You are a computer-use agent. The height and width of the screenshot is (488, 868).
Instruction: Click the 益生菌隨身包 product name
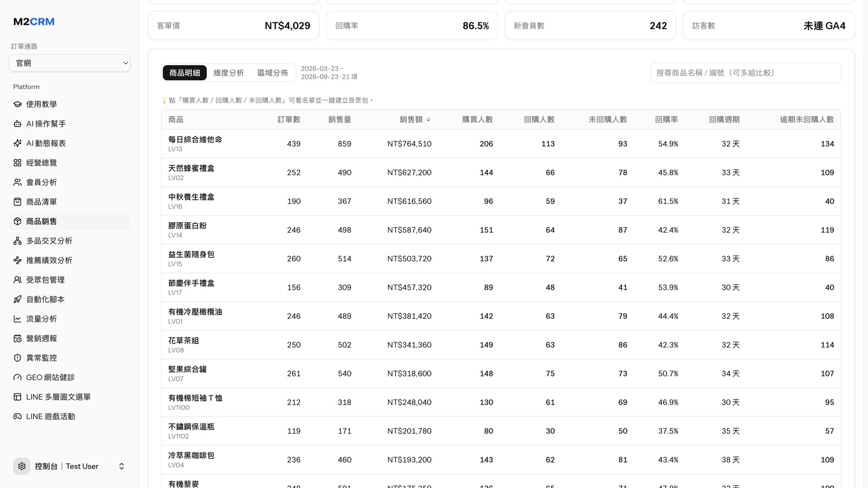[x=191, y=254]
